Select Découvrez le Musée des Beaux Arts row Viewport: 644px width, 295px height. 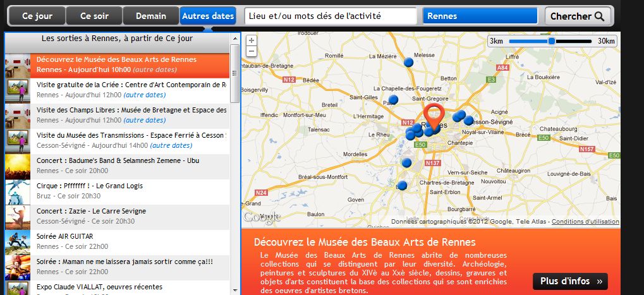(117, 65)
